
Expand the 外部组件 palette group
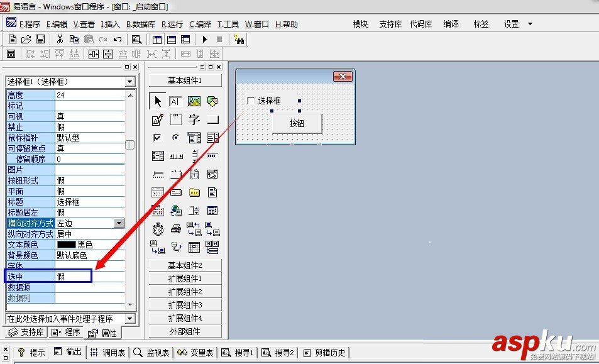[185, 331]
